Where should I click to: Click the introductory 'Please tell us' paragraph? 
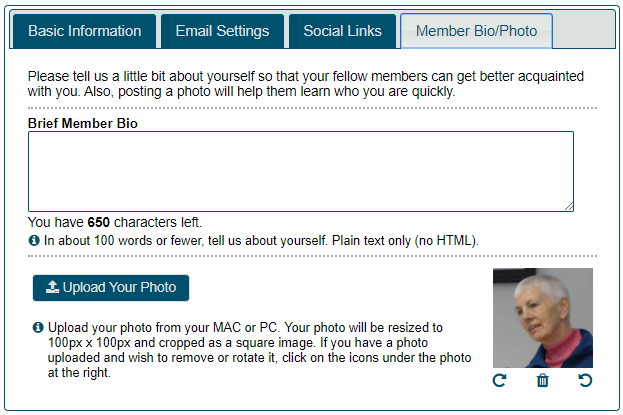306,83
